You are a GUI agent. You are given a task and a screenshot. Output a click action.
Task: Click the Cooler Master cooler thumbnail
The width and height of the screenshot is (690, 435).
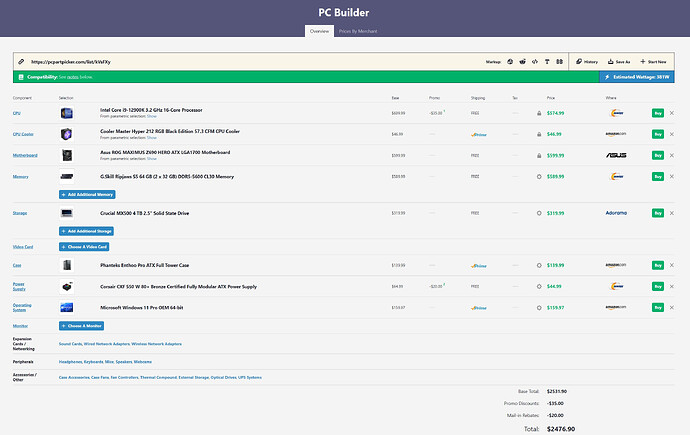point(66,134)
